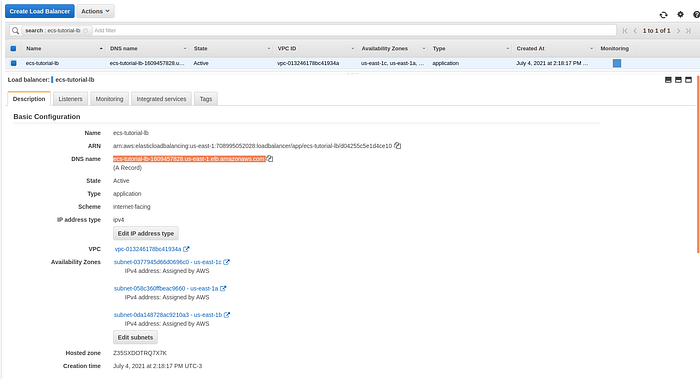Sort by the Created At column
Viewport: 700px width, 379px height.
554,48
